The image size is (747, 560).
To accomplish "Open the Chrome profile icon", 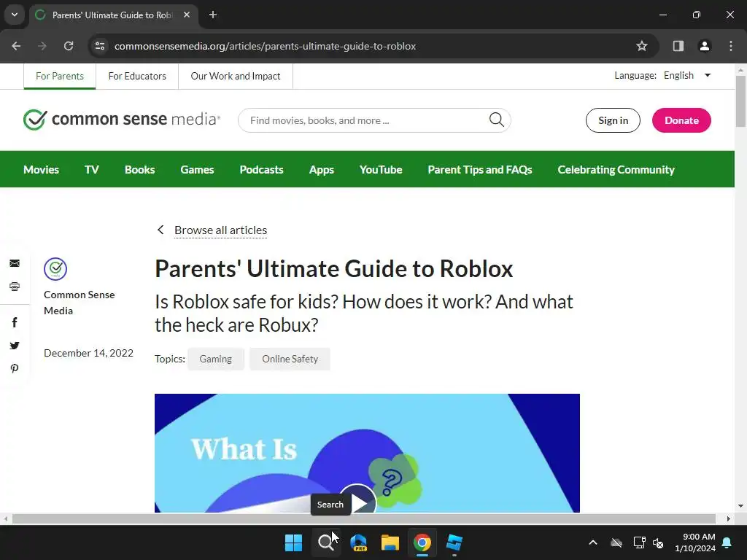I will pos(704,46).
